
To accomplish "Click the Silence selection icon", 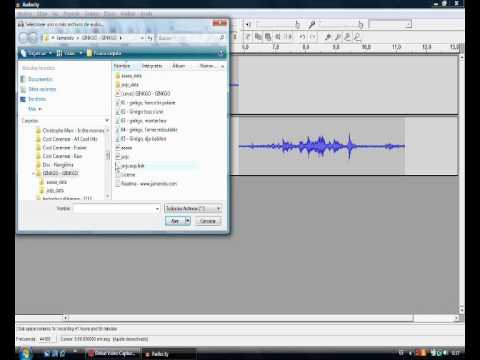I will point(289,37).
